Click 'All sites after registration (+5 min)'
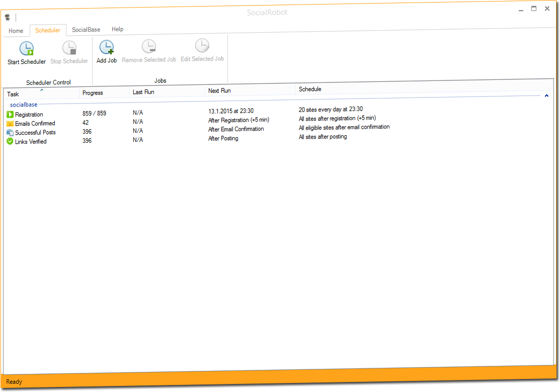 [x=337, y=119]
